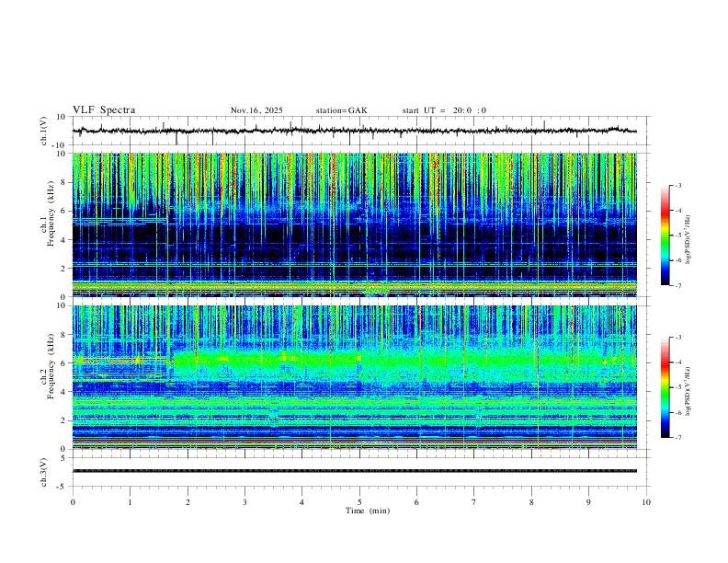Click time axis tick label "8"
The height and width of the screenshot is (563, 728).
pyautogui.click(x=531, y=502)
